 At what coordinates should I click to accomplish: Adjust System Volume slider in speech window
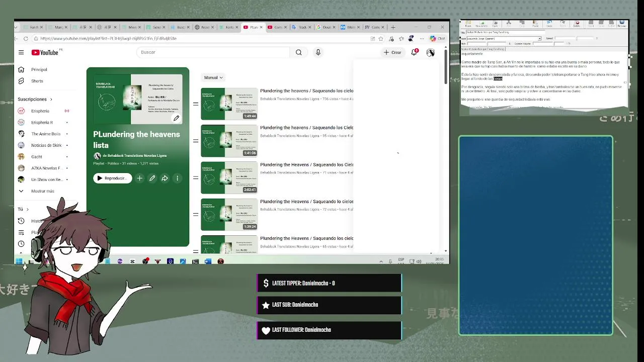[548, 44]
